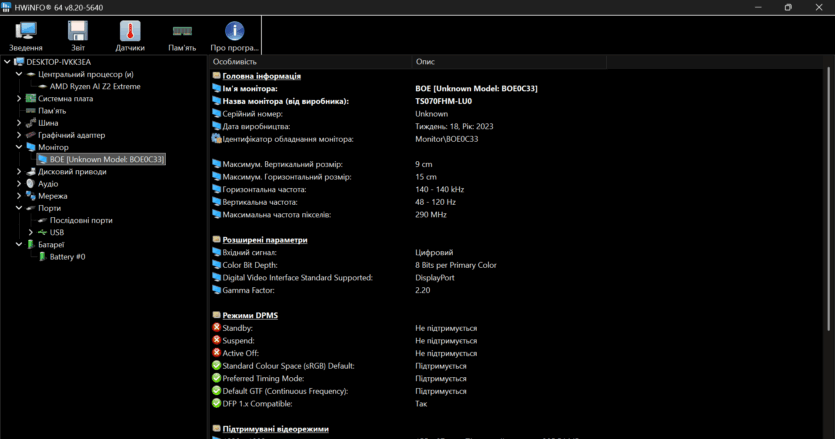Viewport: 835px width, 439px height.
Task: Select the AMD Ryzen AI Z2 Extreme node
Action: click(x=95, y=86)
